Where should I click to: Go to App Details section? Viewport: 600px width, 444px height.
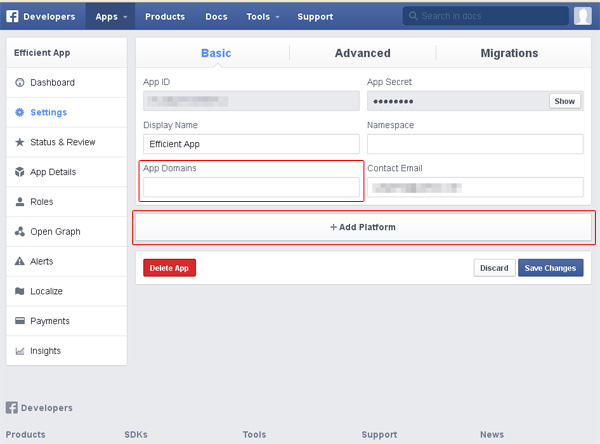pyautogui.click(x=67, y=172)
